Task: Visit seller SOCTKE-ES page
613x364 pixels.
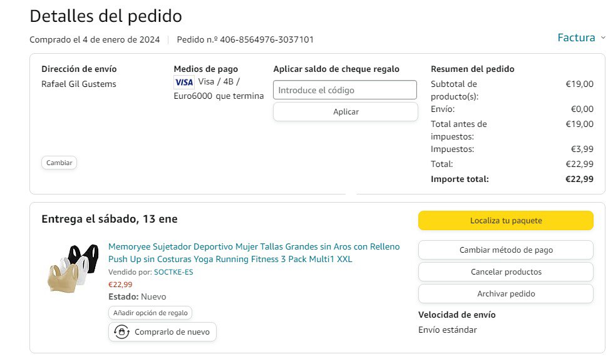Action: pyautogui.click(x=173, y=272)
